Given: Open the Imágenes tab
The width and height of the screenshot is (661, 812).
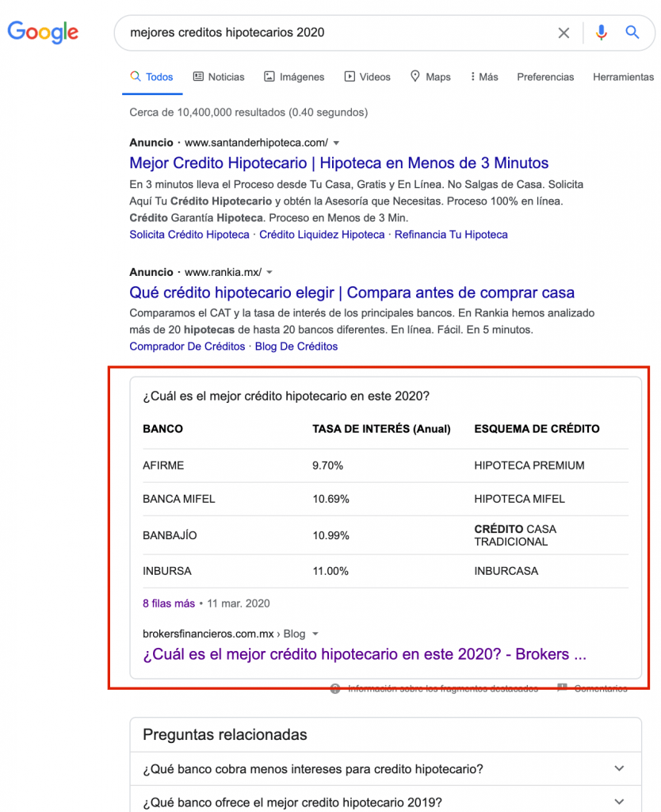Looking at the screenshot, I should 294,77.
